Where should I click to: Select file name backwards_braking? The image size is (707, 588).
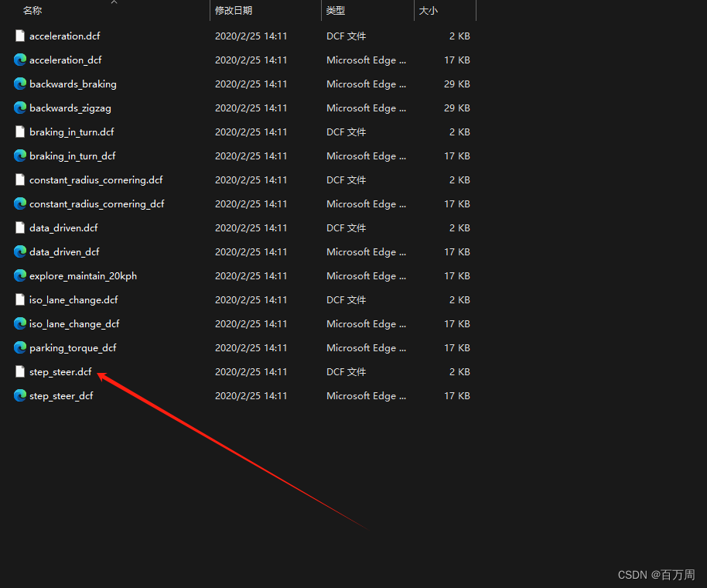73,84
